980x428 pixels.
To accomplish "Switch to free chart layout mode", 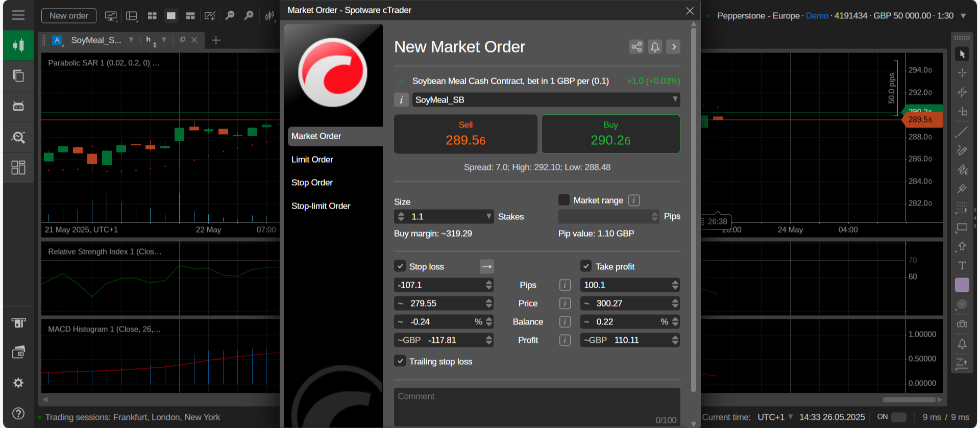I will point(190,16).
